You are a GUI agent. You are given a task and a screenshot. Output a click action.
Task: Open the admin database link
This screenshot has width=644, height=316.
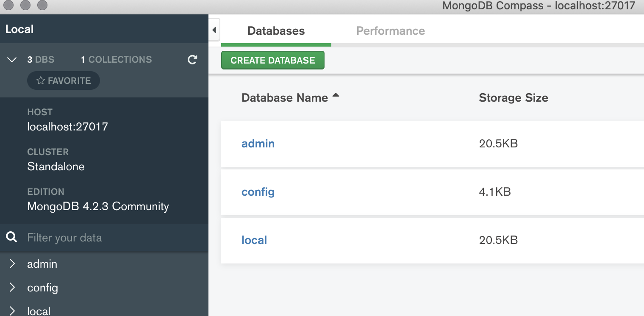click(x=258, y=144)
